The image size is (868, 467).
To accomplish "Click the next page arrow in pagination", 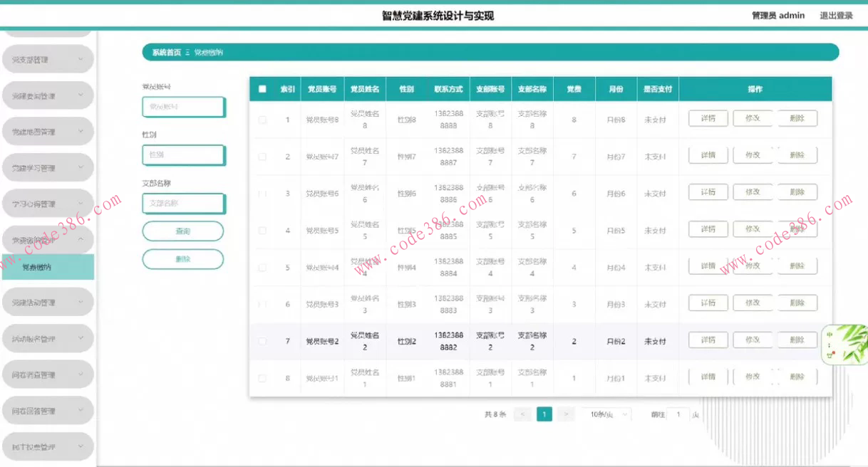I will [x=566, y=414].
